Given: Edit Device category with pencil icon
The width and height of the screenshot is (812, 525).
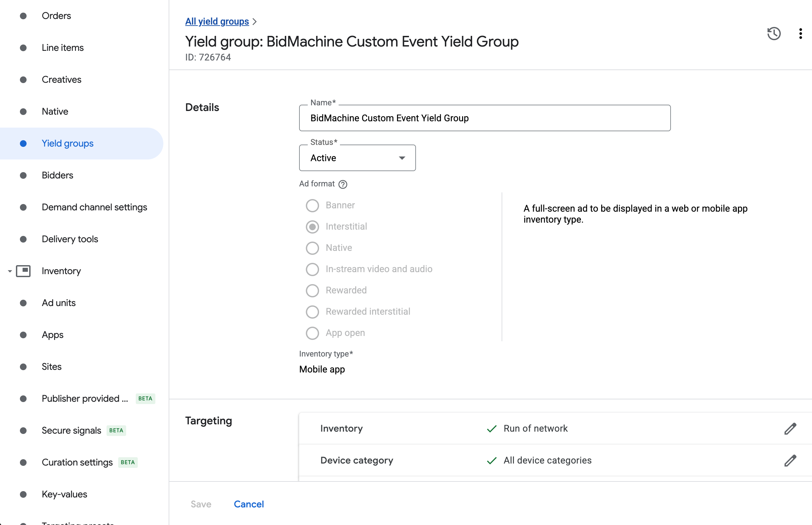Looking at the screenshot, I should point(790,460).
